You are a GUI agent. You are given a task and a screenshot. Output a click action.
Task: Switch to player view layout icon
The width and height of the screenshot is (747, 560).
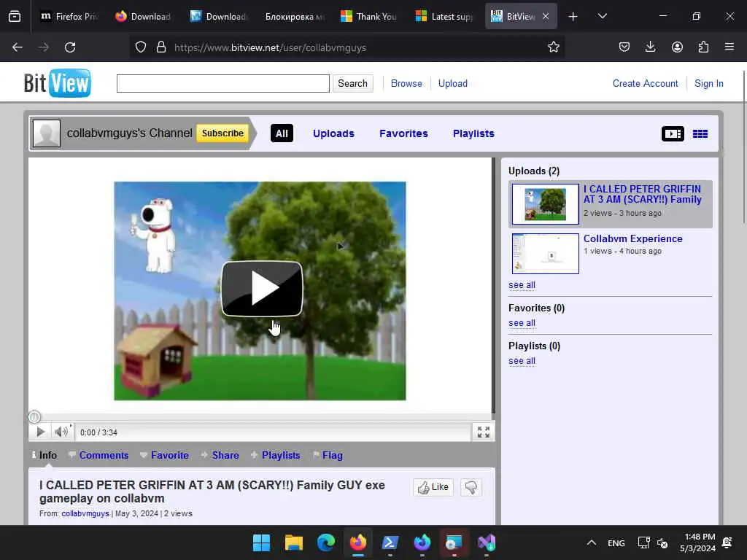673,134
